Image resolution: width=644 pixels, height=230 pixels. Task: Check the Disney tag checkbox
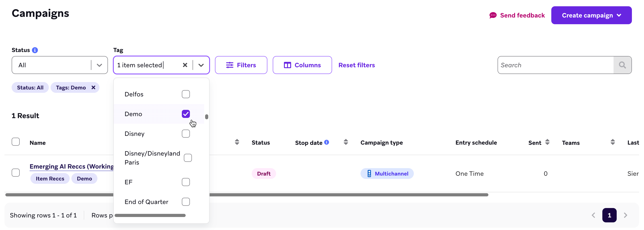(186, 134)
